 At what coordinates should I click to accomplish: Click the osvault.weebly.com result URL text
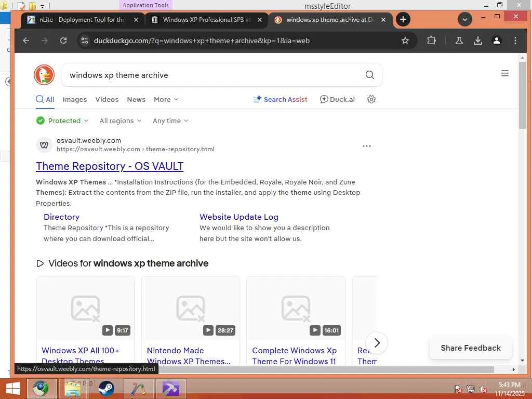point(136,149)
